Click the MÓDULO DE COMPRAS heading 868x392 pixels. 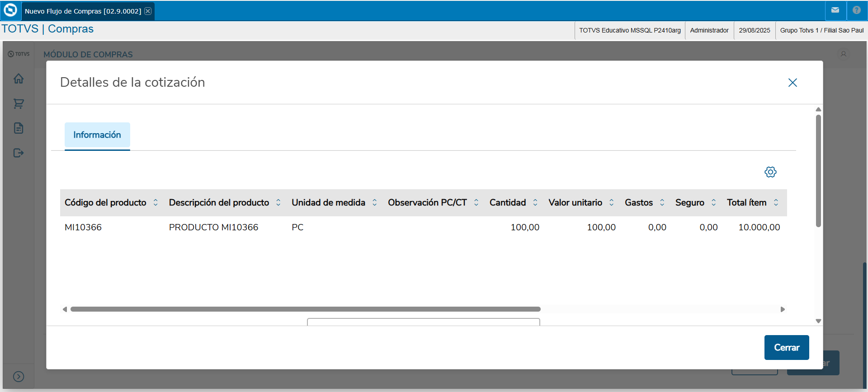(88, 54)
